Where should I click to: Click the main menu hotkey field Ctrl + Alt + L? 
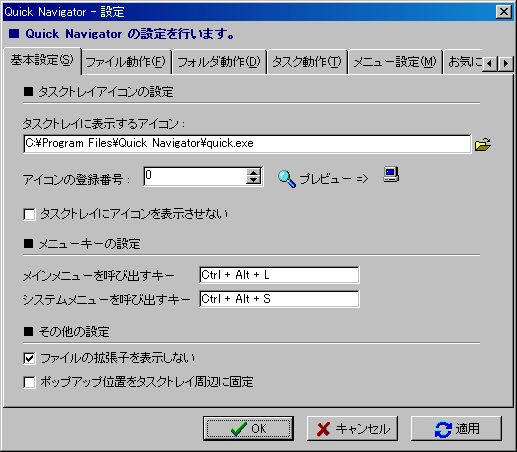coord(279,275)
